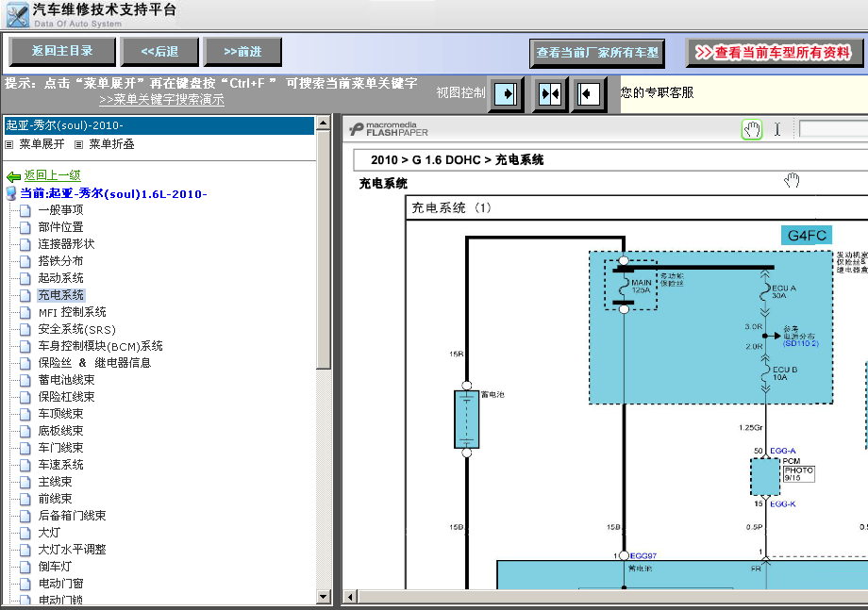The image size is (868, 610).
Task: Click 查看当前厂家所有车型 button
Action: click(596, 53)
